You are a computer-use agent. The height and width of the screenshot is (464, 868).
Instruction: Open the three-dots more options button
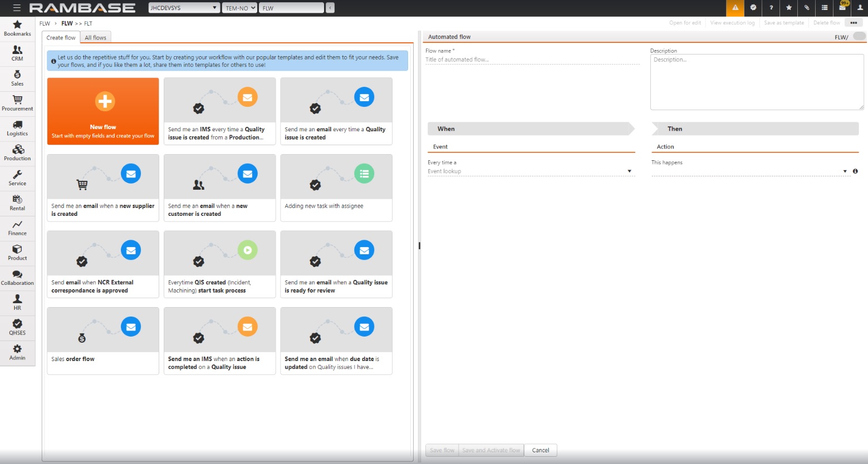coord(854,23)
